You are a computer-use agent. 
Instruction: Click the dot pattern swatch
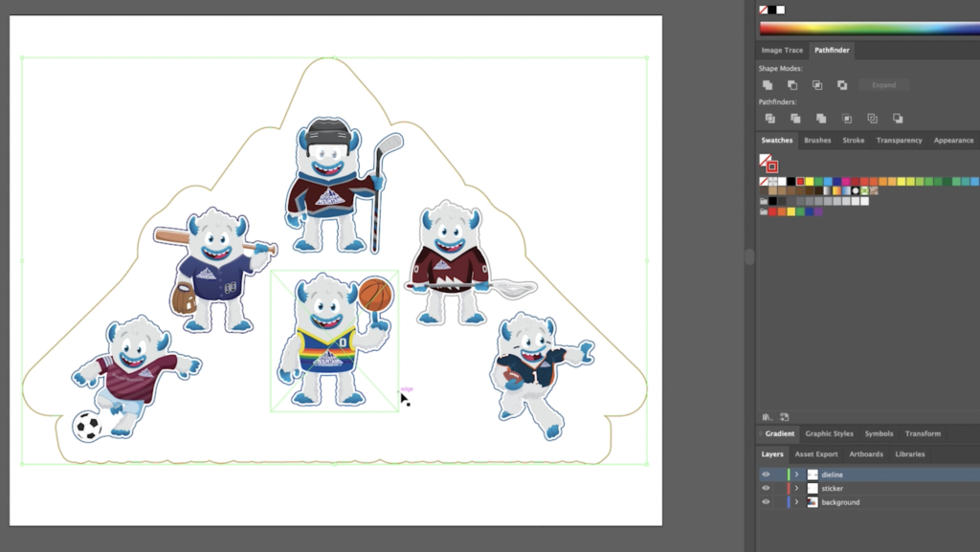click(x=856, y=190)
